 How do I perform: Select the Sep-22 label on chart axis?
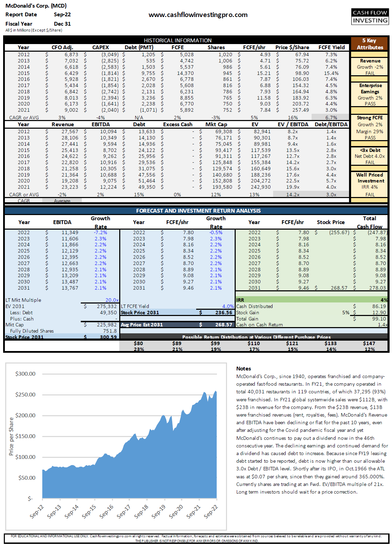211,512
